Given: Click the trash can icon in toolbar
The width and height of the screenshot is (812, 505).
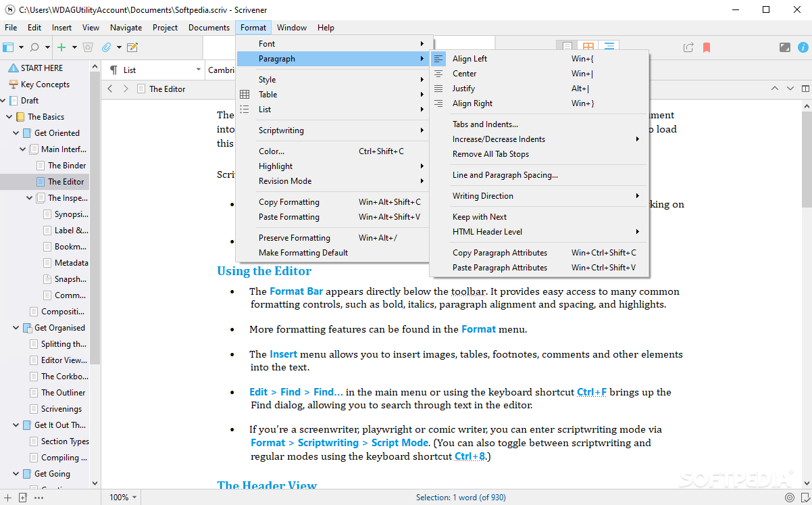Looking at the screenshot, I should tap(88, 47).
